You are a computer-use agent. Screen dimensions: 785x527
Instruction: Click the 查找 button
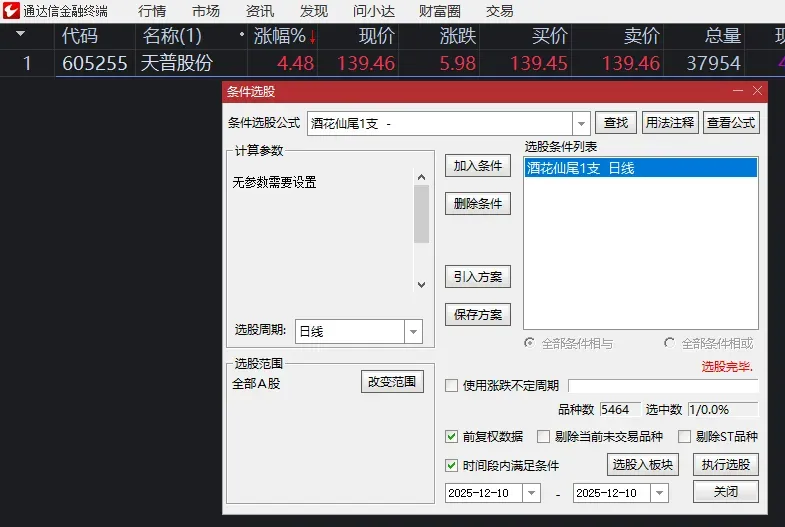616,123
